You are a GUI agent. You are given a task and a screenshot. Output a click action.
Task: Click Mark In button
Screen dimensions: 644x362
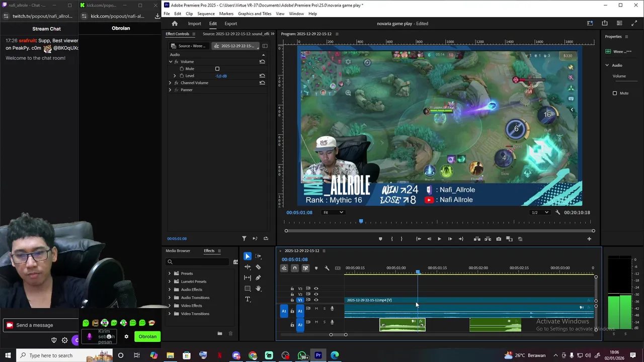pos(392,239)
